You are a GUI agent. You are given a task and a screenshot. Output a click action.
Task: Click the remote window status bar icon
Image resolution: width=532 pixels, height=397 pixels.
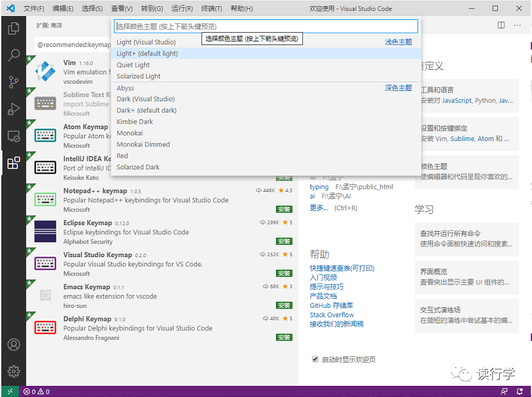click(10, 391)
